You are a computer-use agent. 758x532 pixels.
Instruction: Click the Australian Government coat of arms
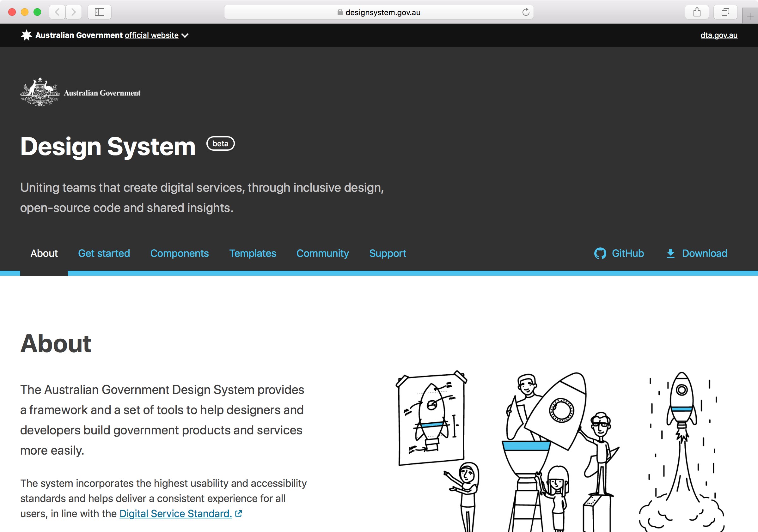click(40, 92)
